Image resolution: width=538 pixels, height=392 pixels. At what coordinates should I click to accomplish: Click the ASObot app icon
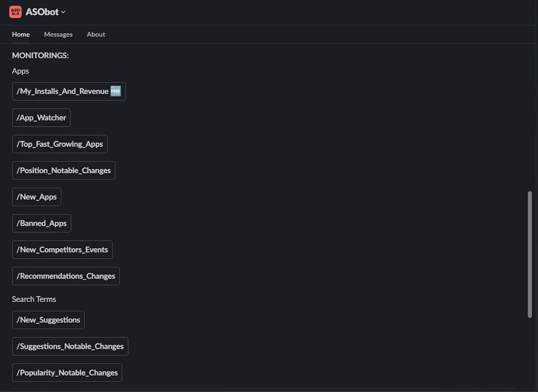15,12
